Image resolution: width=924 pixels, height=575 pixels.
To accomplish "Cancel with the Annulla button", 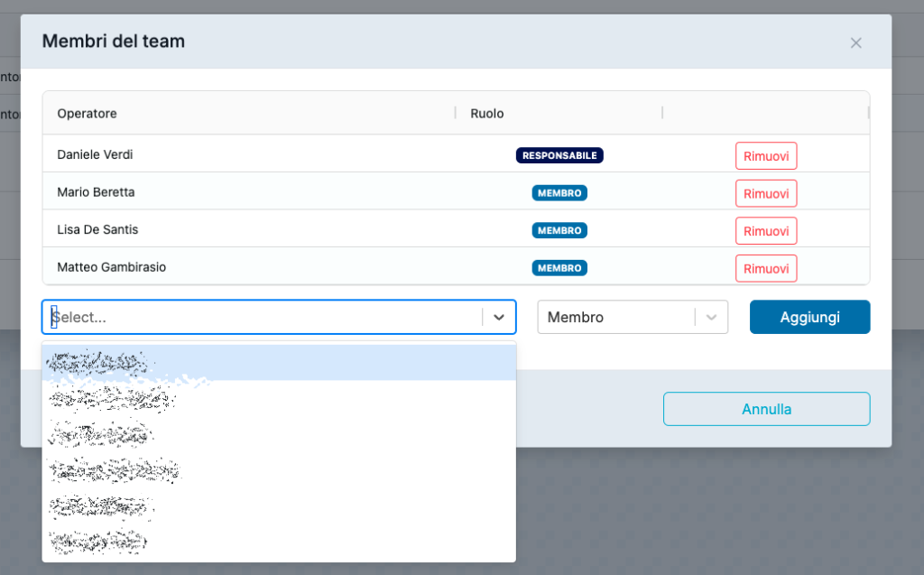I will (x=766, y=409).
